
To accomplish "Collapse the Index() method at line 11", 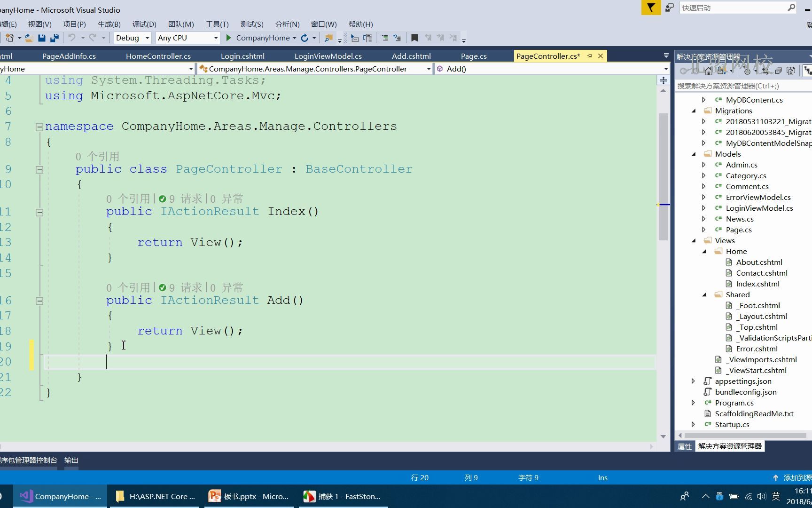I will [39, 212].
